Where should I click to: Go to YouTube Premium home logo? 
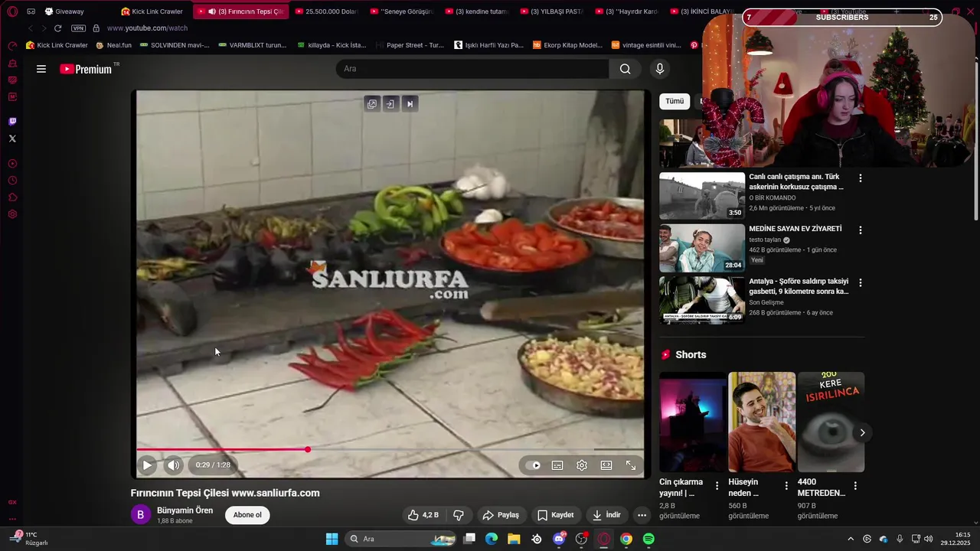point(86,69)
